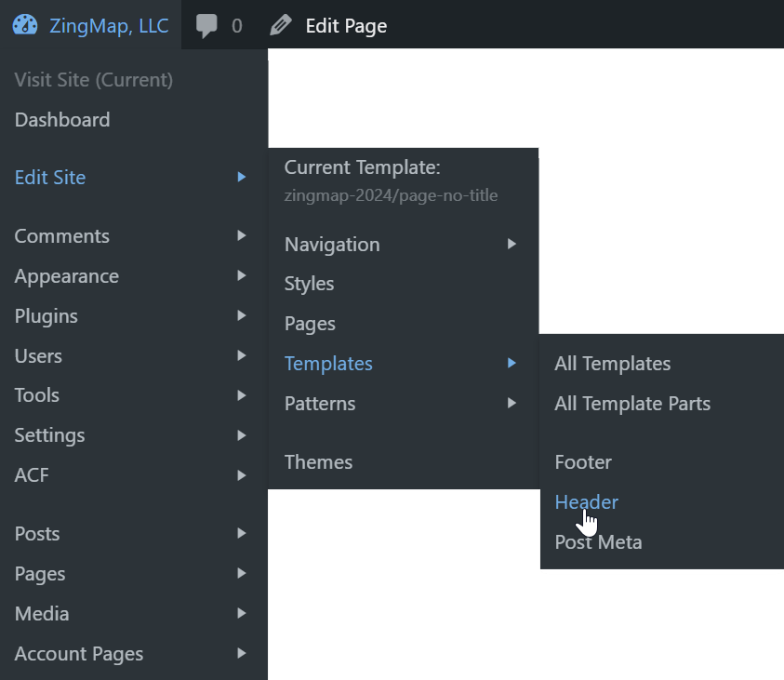Open All Templates
This screenshot has width=784, height=680.
(x=613, y=364)
